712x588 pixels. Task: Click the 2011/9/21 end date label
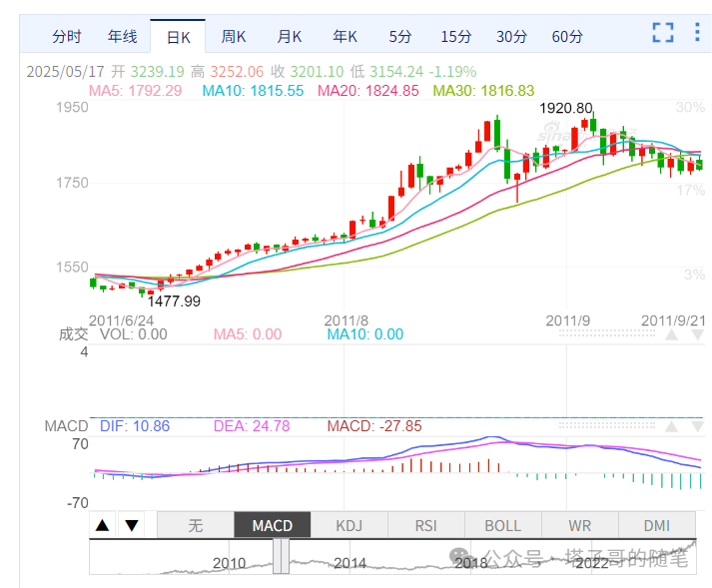tap(673, 320)
